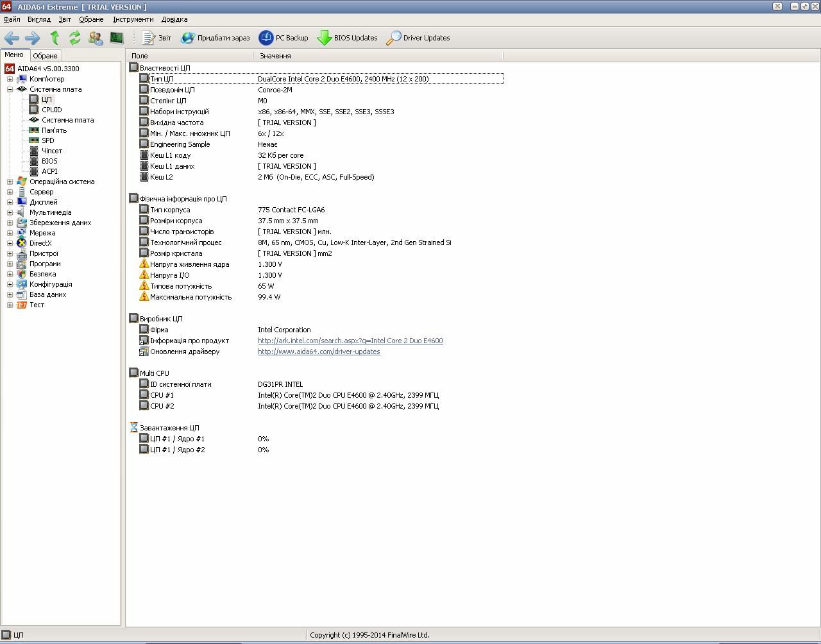Expand the Збереження даних tree node
This screenshot has height=644, width=821.
point(10,223)
